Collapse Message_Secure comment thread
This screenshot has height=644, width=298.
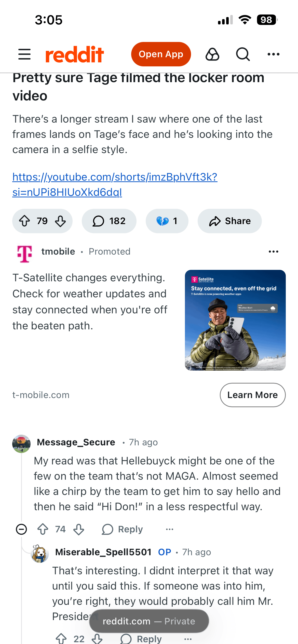click(x=21, y=529)
